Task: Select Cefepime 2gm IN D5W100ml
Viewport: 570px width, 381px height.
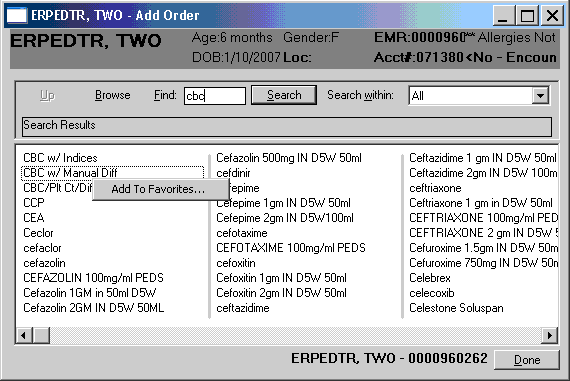Action: [x=285, y=218]
